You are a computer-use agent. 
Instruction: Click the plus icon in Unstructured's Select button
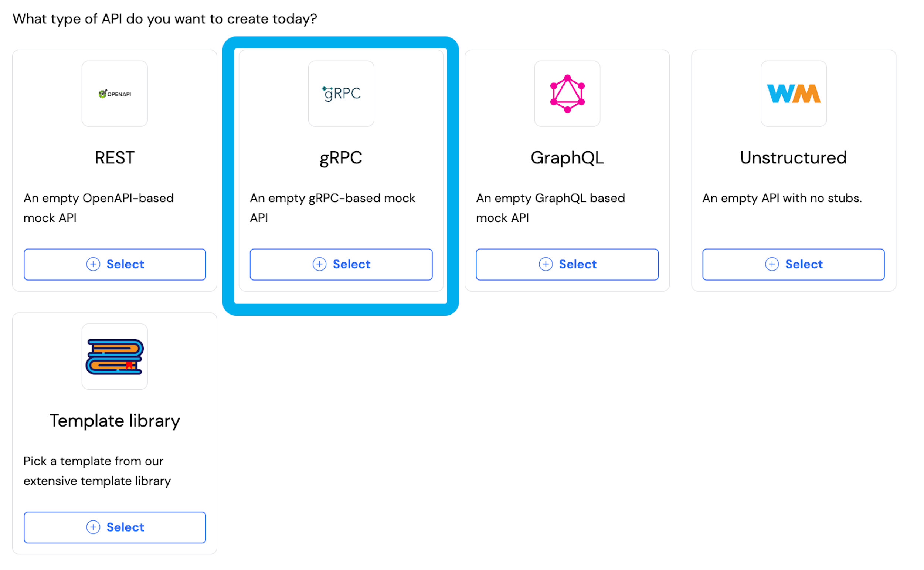coord(772,264)
